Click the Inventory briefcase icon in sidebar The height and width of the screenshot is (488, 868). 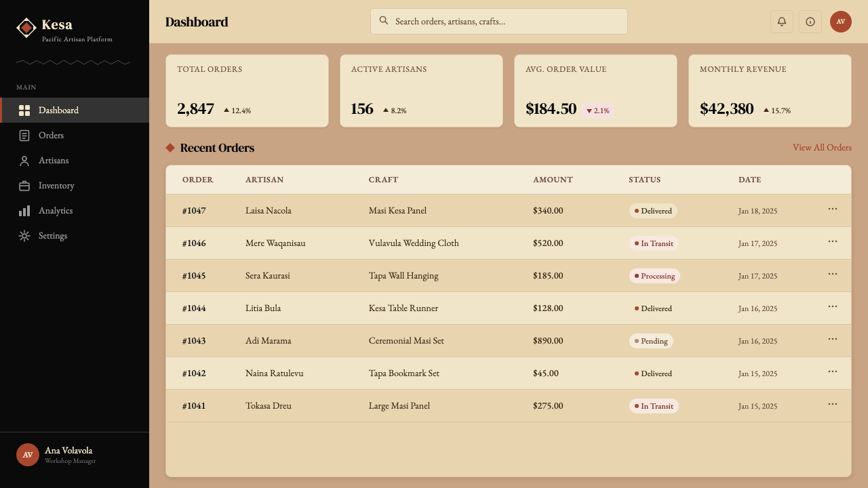(24, 186)
